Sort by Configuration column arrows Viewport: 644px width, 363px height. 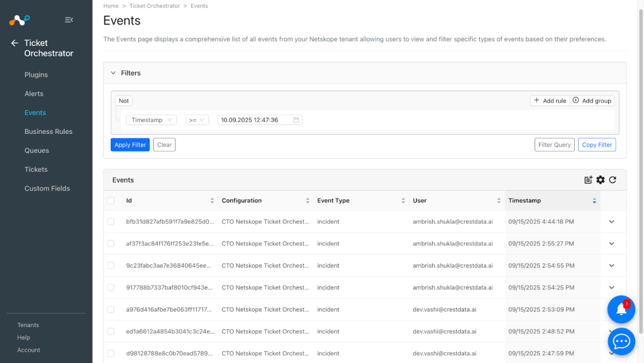(x=308, y=201)
